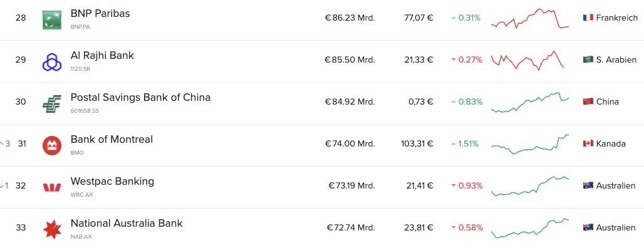Click the National Australia Bank star logo
644x248 pixels.
pos(52,229)
